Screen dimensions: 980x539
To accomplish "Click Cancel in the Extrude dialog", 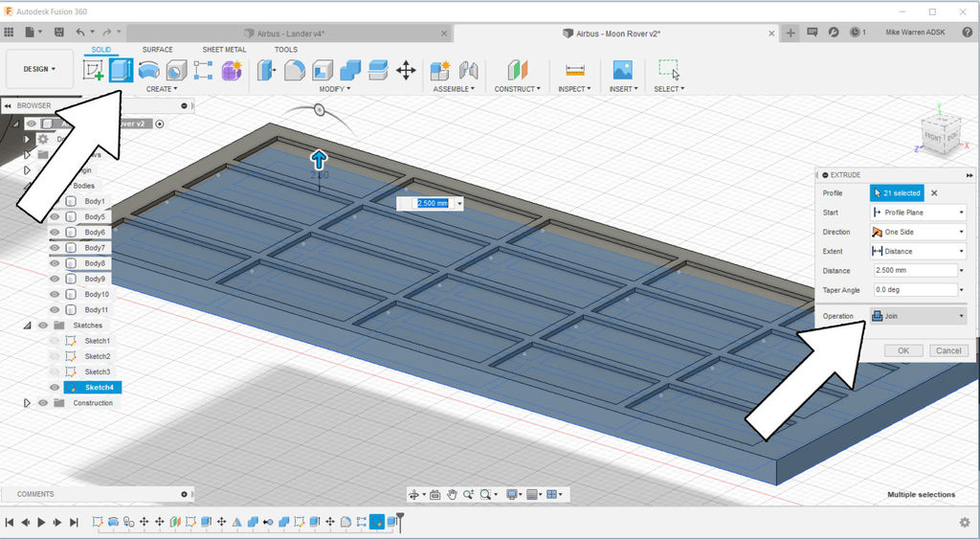I will click(x=947, y=350).
